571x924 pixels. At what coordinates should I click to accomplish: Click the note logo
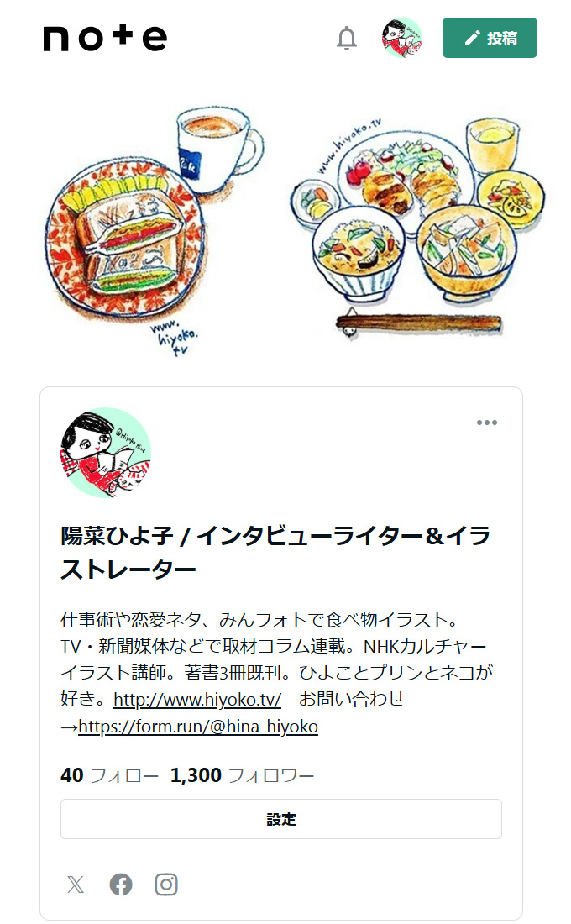point(106,38)
